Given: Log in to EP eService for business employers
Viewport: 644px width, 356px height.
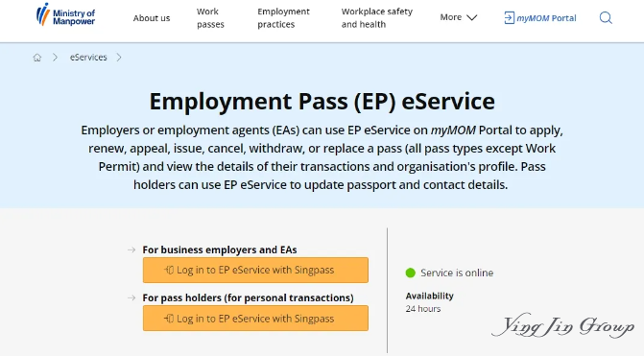Looking at the screenshot, I should (255, 271).
